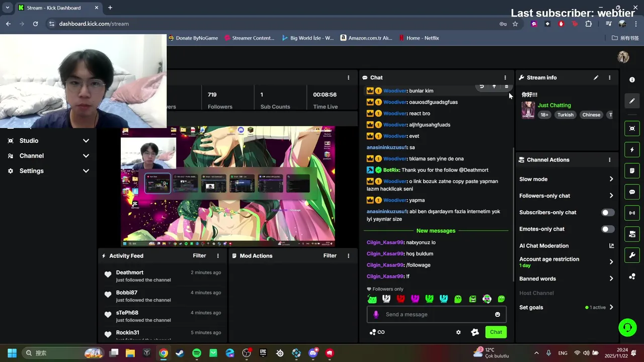644x362 pixels.
Task: Select the green cat emote
Action: click(372, 299)
